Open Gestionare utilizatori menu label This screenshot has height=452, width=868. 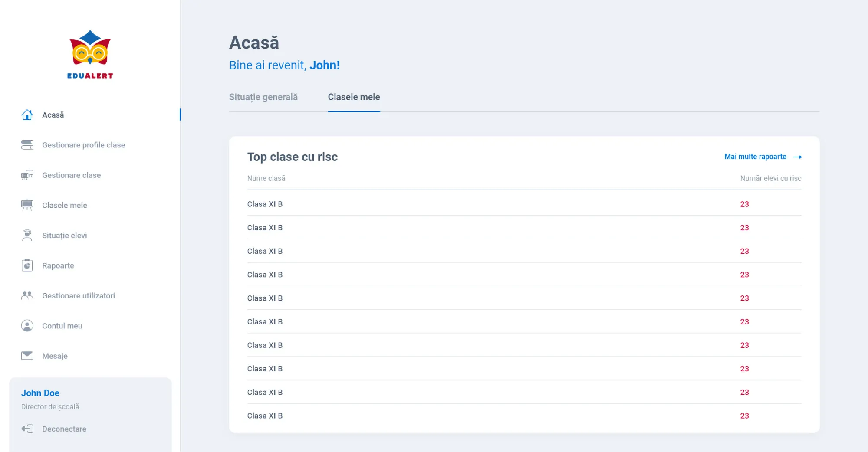[79, 296]
